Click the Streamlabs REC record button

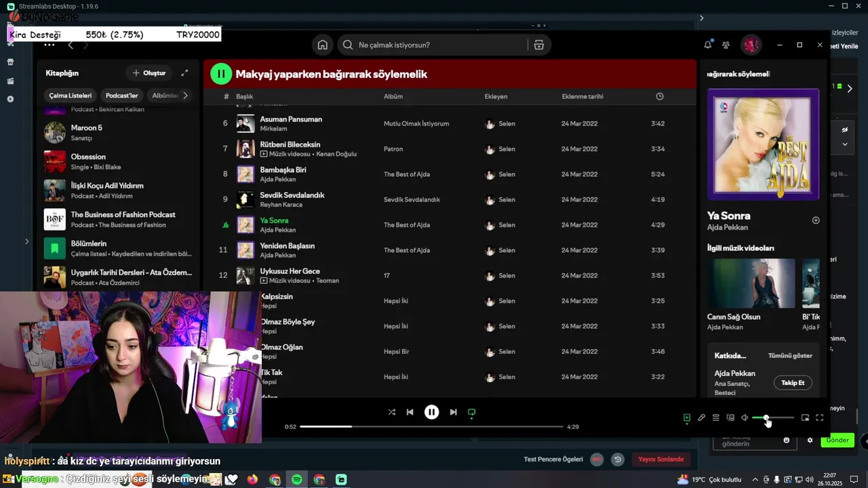pos(597,459)
